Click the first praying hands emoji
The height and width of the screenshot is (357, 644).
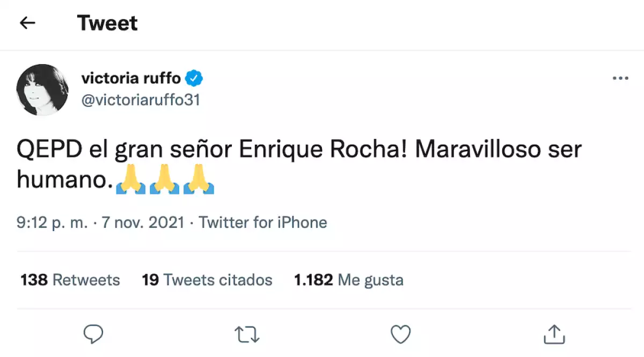click(131, 180)
